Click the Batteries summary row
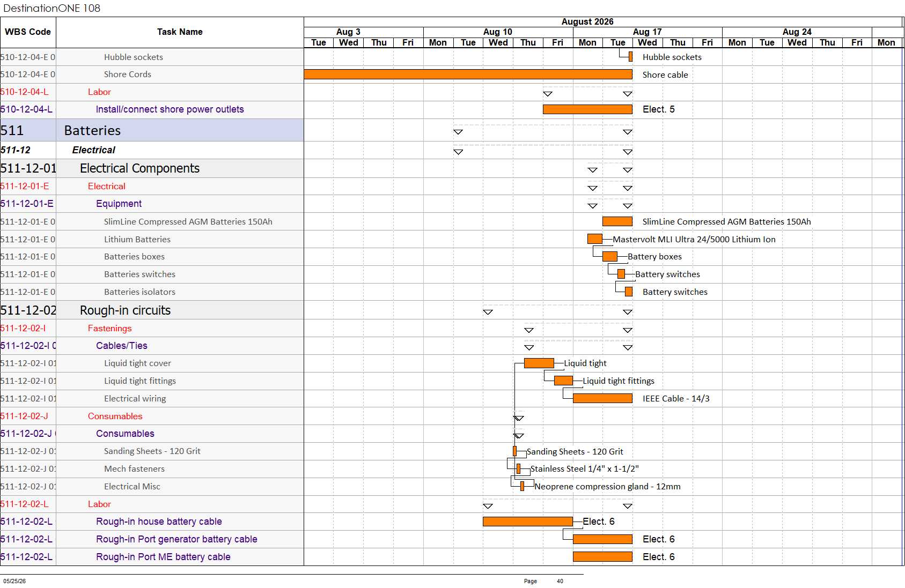Image resolution: width=905 pixels, height=588 pixels. 152,130
